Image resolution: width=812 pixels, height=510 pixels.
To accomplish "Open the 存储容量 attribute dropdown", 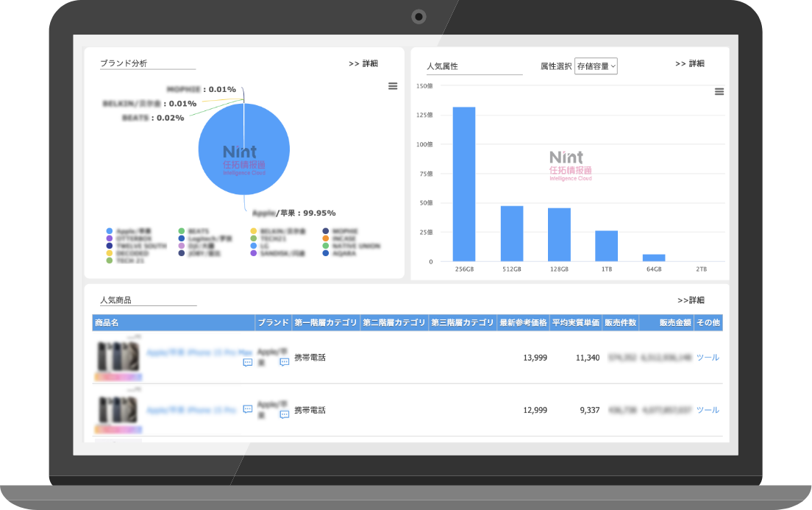I will [x=596, y=66].
